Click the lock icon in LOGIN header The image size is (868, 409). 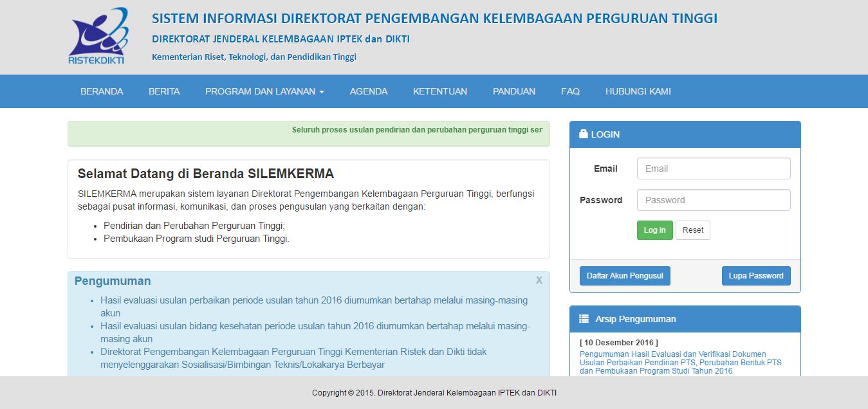[584, 134]
